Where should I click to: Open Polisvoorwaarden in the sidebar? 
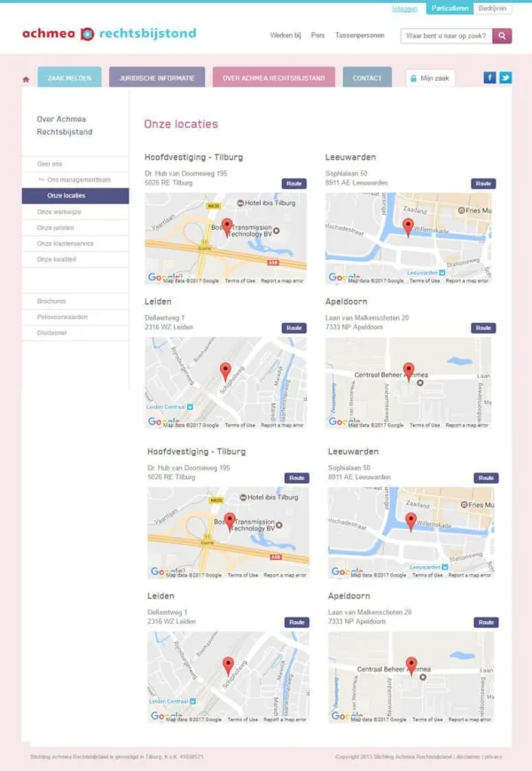(62, 317)
